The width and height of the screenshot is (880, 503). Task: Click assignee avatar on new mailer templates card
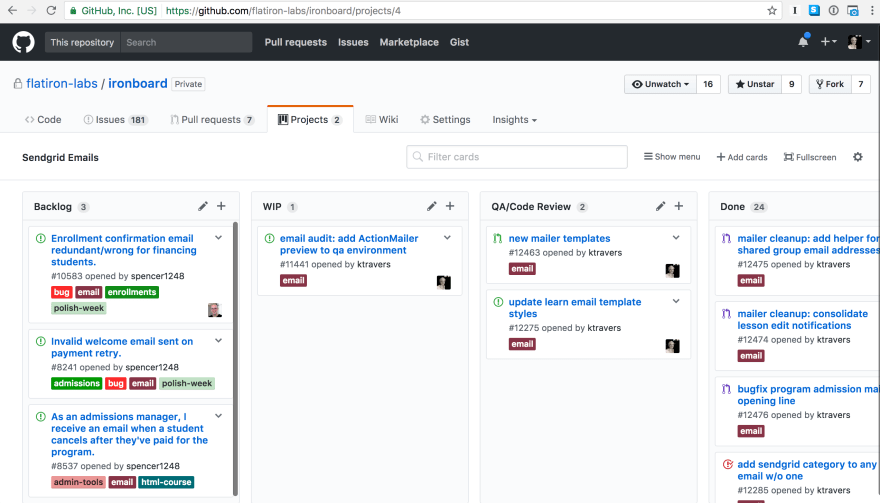click(672, 271)
